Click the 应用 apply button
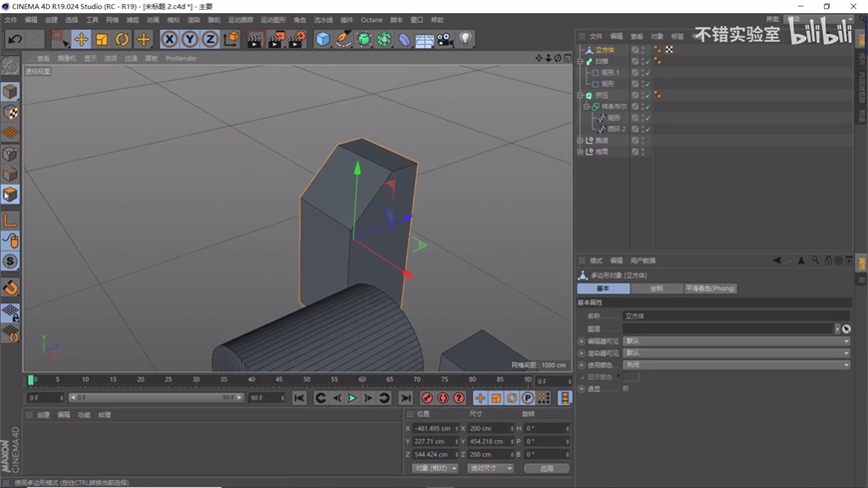 [x=547, y=468]
